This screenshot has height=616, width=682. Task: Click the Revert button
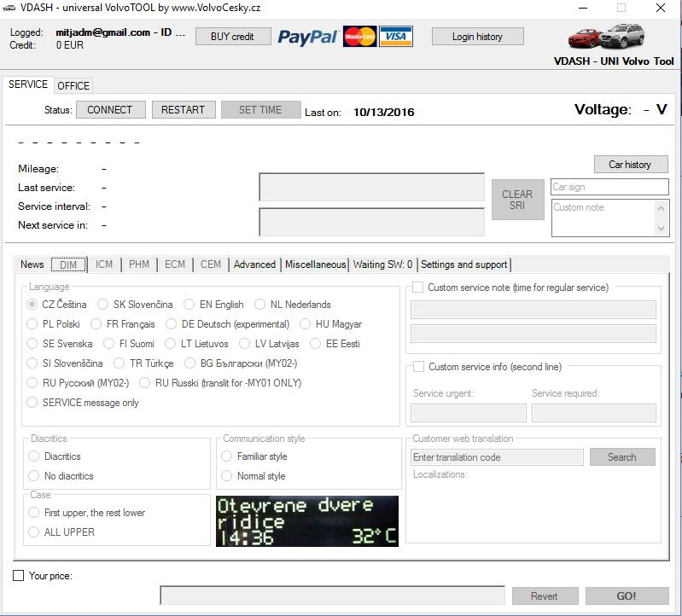[545, 596]
